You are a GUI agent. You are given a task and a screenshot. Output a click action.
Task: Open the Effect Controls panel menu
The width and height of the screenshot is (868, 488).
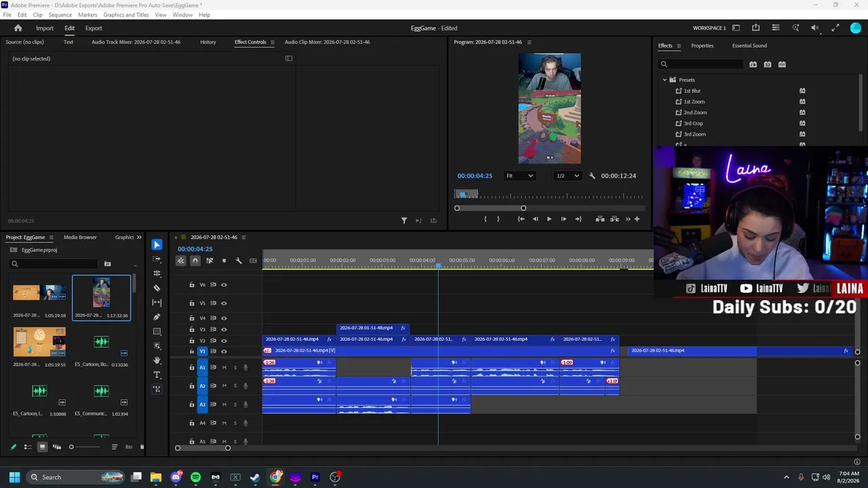pos(273,42)
